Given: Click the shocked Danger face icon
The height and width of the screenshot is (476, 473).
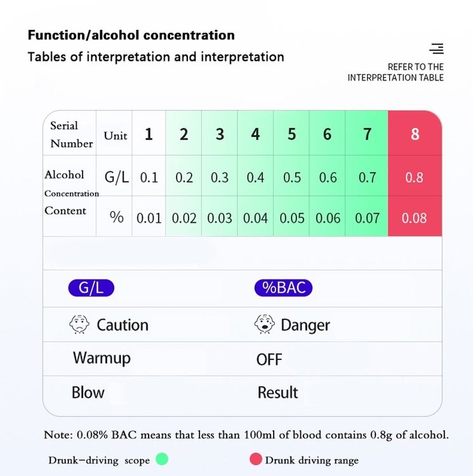Looking at the screenshot, I should point(264,324).
